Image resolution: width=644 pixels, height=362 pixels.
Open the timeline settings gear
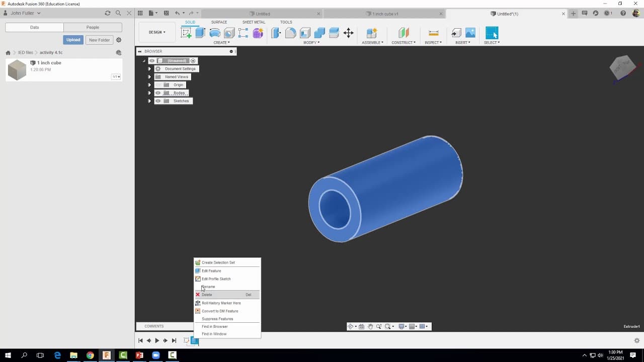636,340
